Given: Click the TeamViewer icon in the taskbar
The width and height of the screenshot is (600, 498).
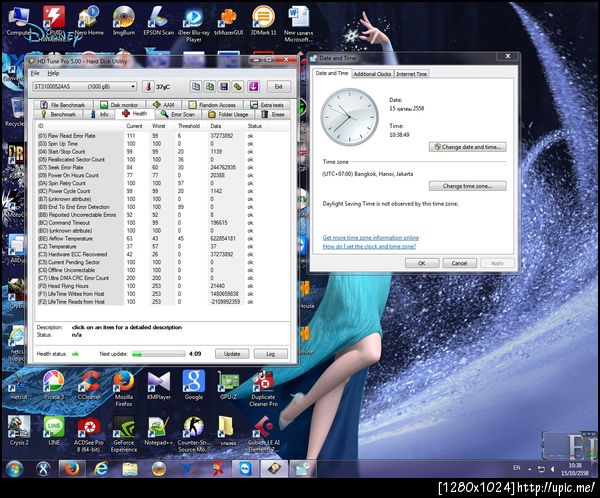Looking at the screenshot, I should pos(245,469).
